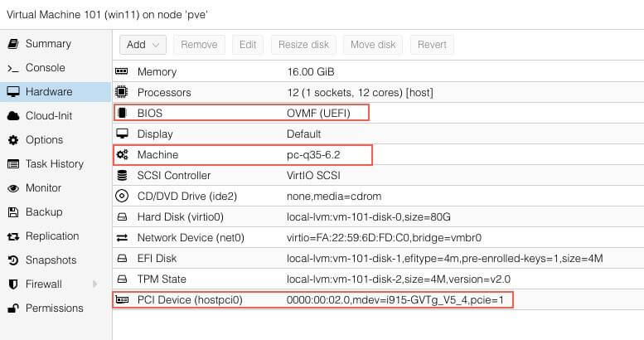Click the Resize disk button
This screenshot has width=644, height=340.
coord(303,45)
